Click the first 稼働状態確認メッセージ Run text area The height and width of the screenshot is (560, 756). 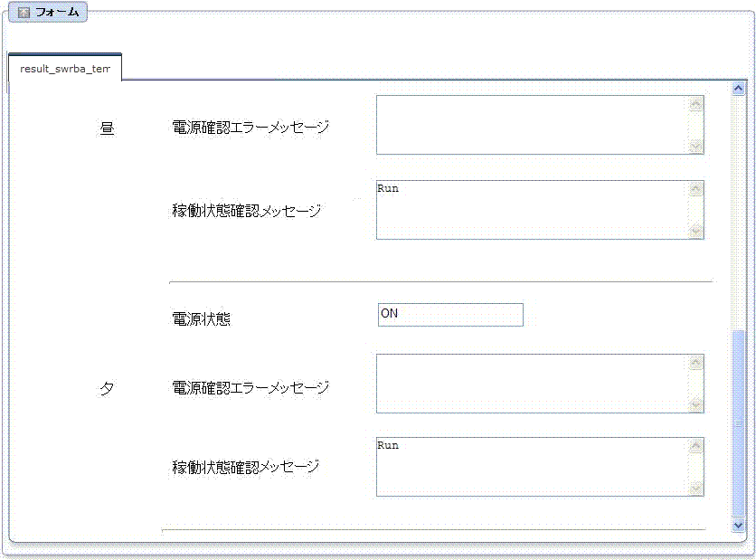pyautogui.click(x=540, y=210)
